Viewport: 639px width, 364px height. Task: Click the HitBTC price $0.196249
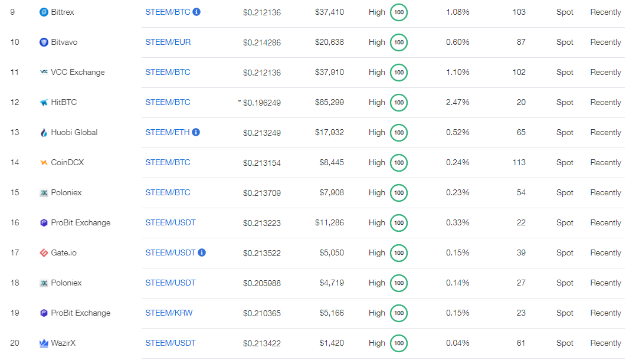click(262, 103)
